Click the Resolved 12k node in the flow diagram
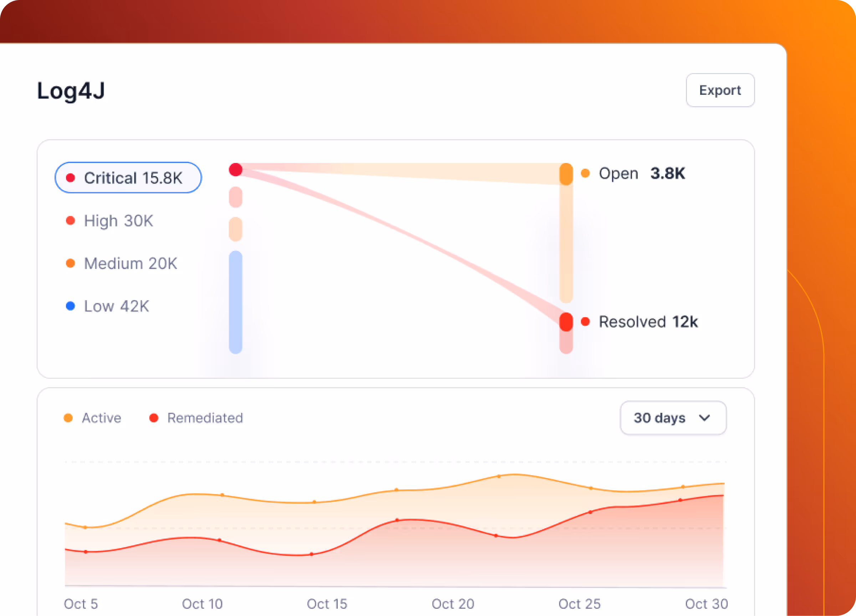The height and width of the screenshot is (616, 856). (x=566, y=323)
